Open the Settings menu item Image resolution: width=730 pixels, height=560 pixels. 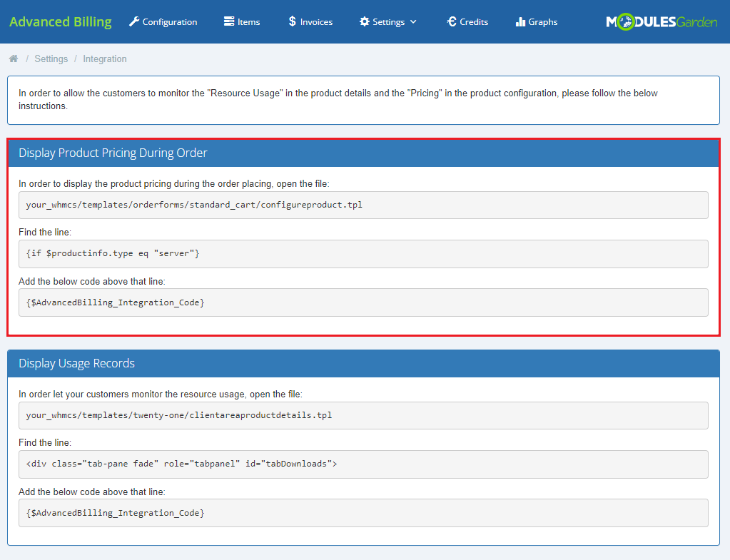click(387, 22)
